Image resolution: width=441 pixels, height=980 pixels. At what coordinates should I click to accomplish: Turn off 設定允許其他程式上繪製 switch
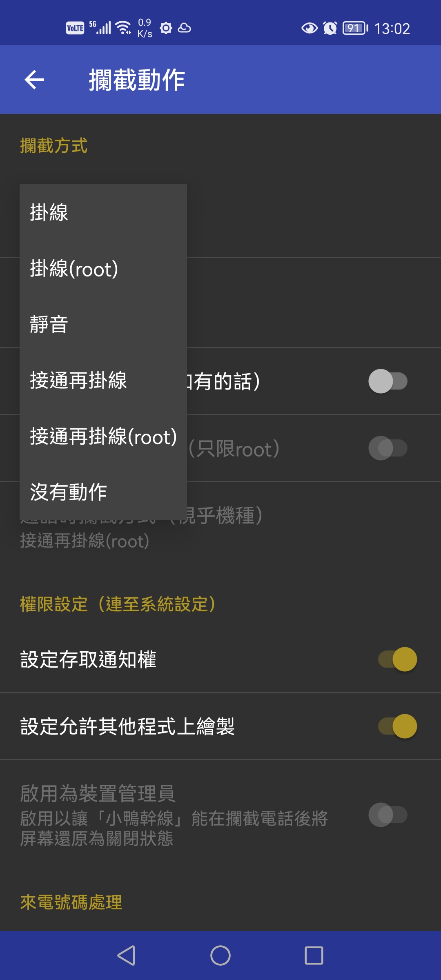point(398,726)
